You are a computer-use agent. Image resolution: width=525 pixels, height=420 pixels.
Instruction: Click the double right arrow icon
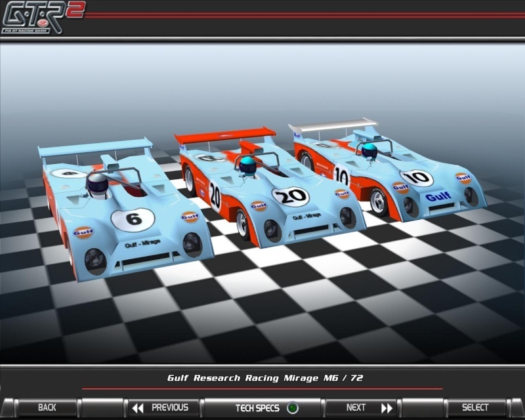(x=387, y=408)
